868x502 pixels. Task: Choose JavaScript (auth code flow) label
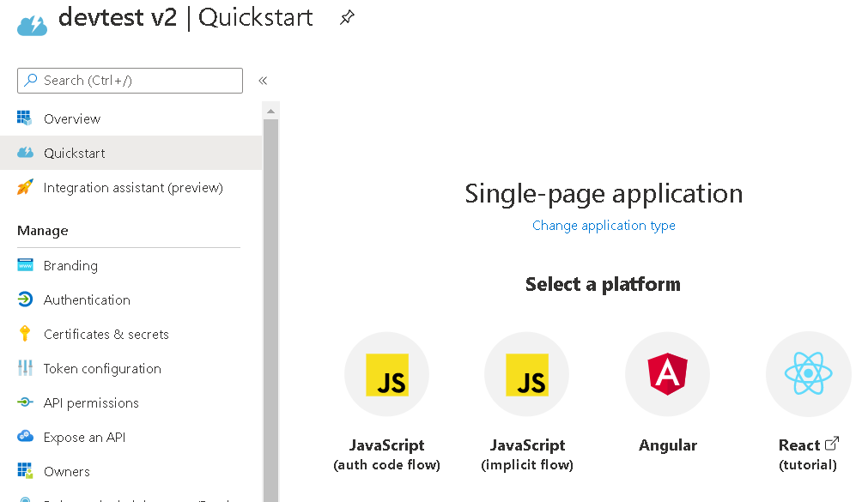(387, 455)
